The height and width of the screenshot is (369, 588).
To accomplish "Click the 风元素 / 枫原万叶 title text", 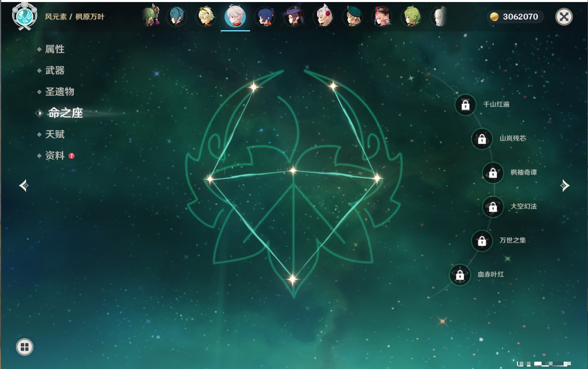I will pos(75,17).
